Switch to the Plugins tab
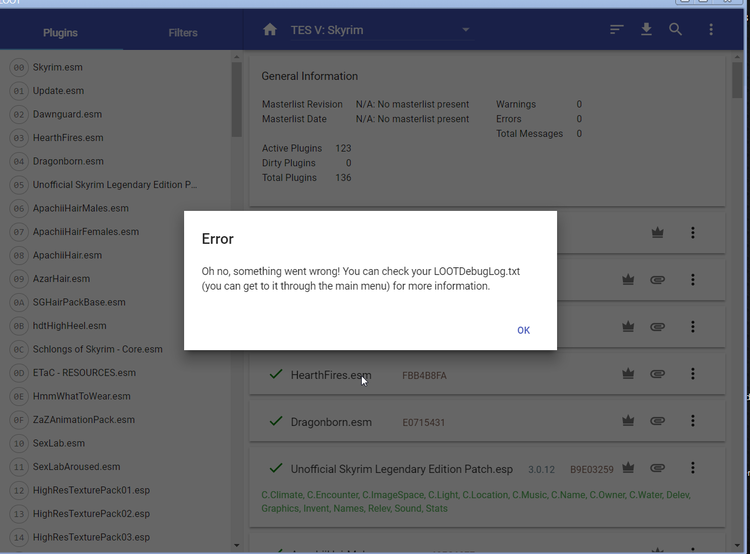The image size is (750, 554). pos(60,33)
